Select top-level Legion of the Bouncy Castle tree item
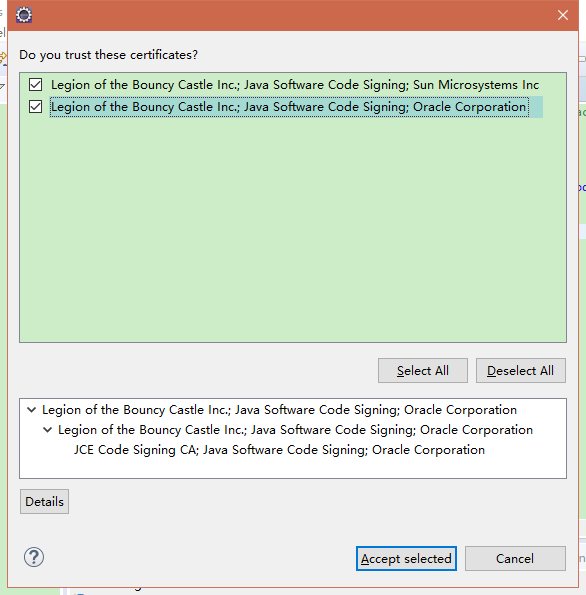This screenshot has width=586, height=595. [279, 410]
